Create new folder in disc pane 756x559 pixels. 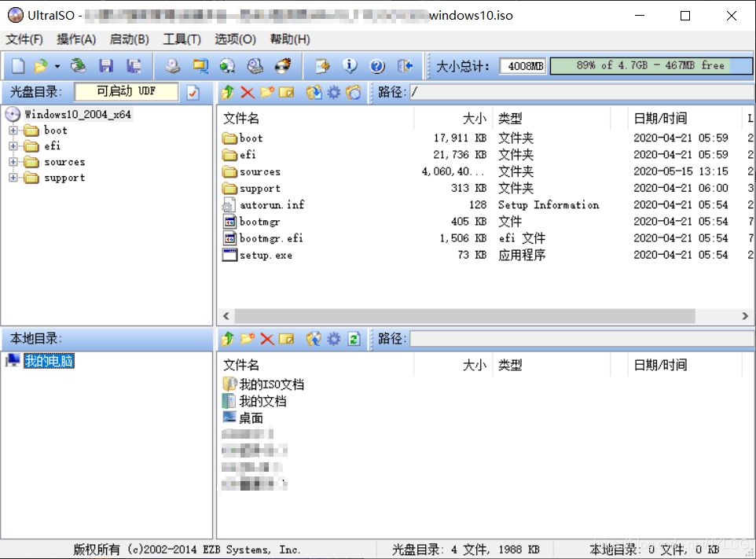click(266, 92)
